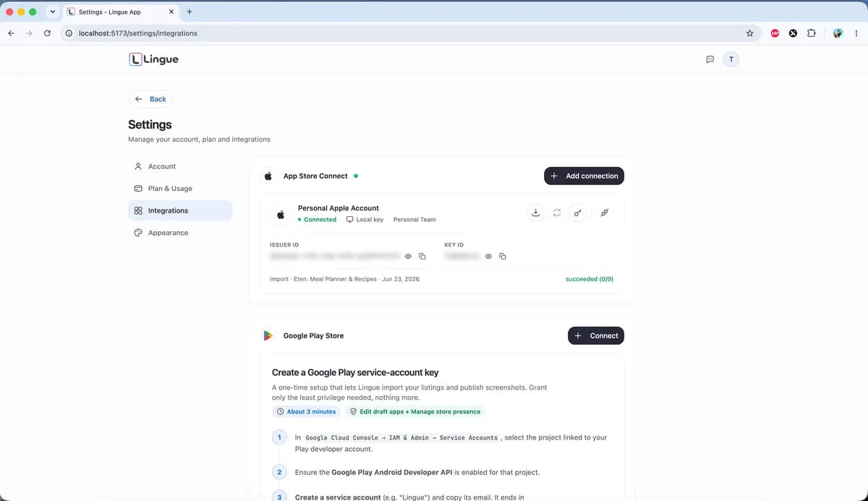Click the succeeded (0/0) status
Image resolution: width=868 pixels, height=501 pixels.
pyautogui.click(x=590, y=279)
